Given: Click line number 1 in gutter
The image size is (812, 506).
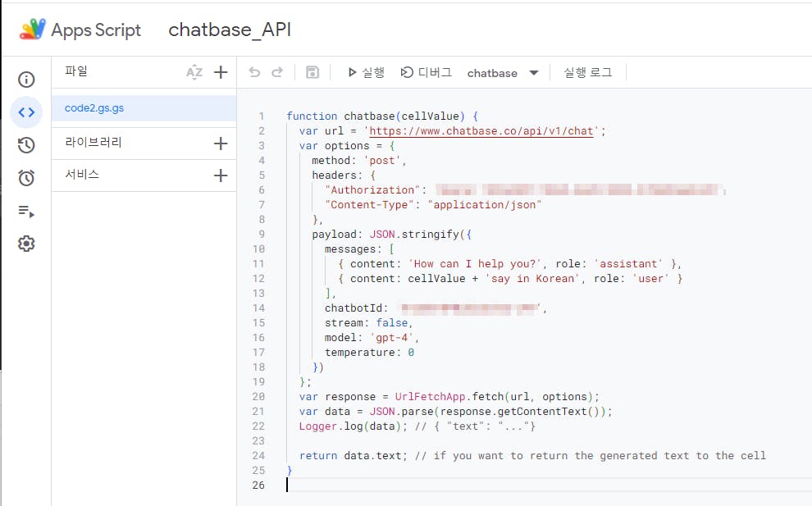Looking at the screenshot, I should coord(262,116).
